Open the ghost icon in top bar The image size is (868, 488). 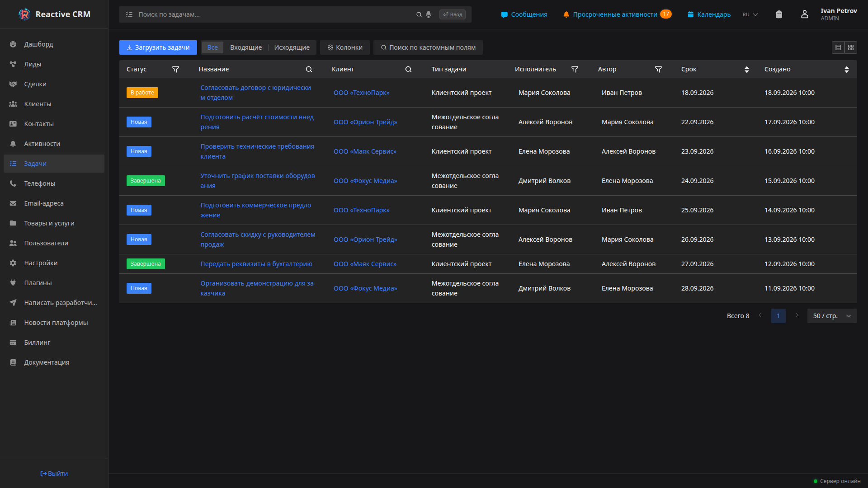pyautogui.click(x=778, y=14)
